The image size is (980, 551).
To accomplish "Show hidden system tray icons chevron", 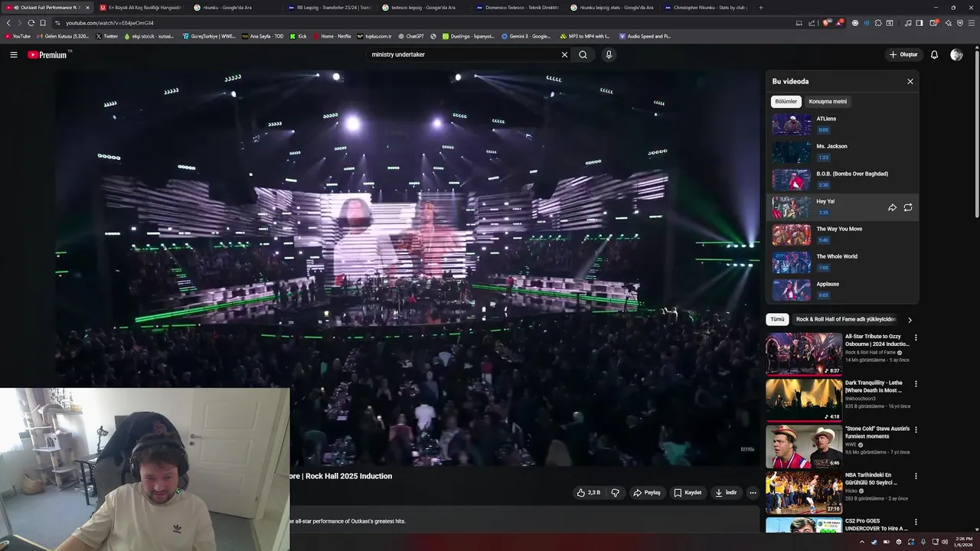I will (x=862, y=542).
